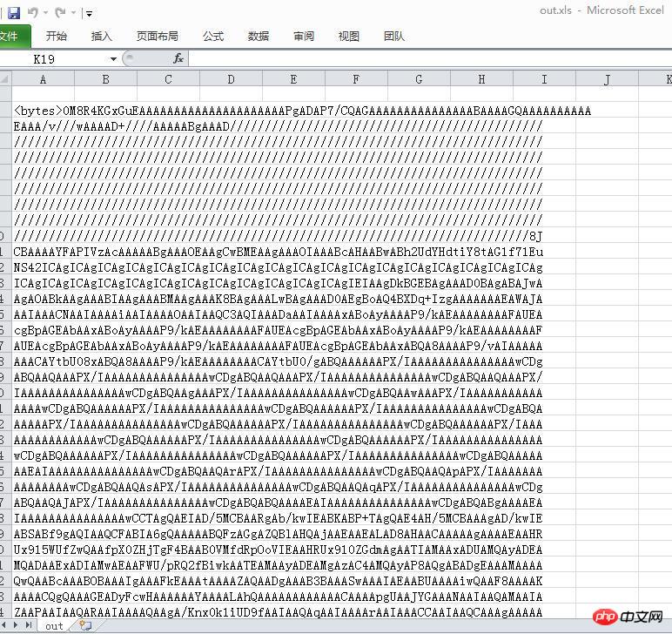672x634 pixels.
Task: Open the 团队 ribbon tab
Action: (394, 37)
